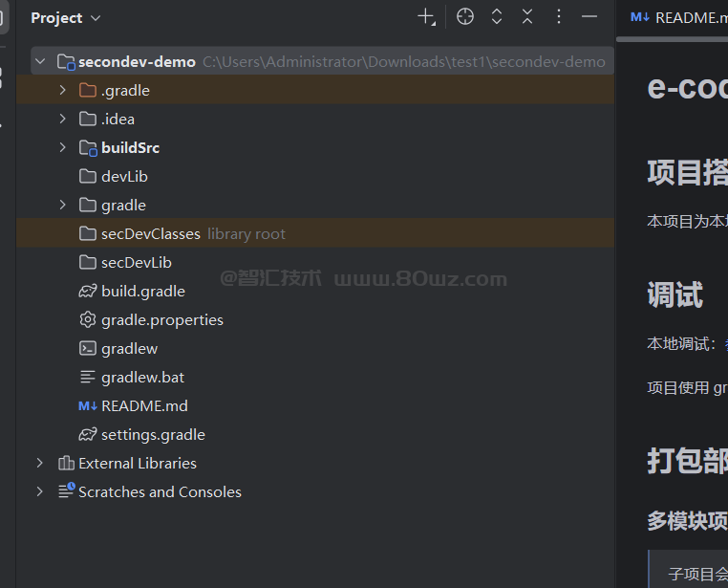Viewport: 728px width, 588px height.
Task: Click Select Opened File crosshair icon
Action: coord(465,17)
